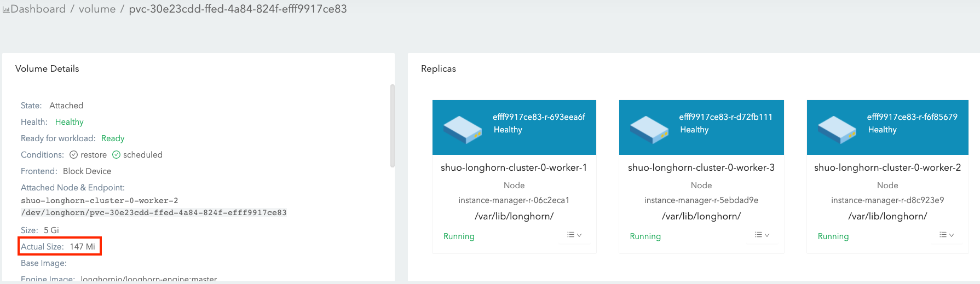Click the disk icon of replica r-d72fb111
980x284 pixels.
(649, 129)
